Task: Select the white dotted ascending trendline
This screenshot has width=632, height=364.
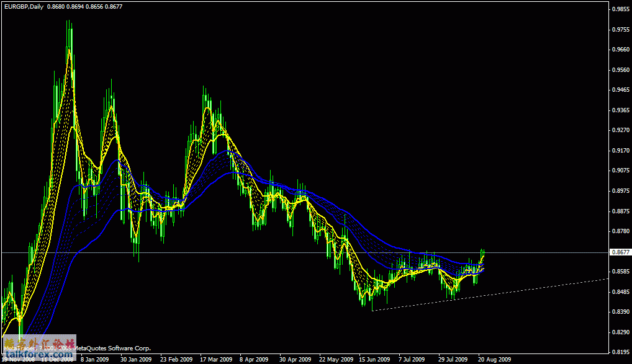Action: tap(490, 295)
